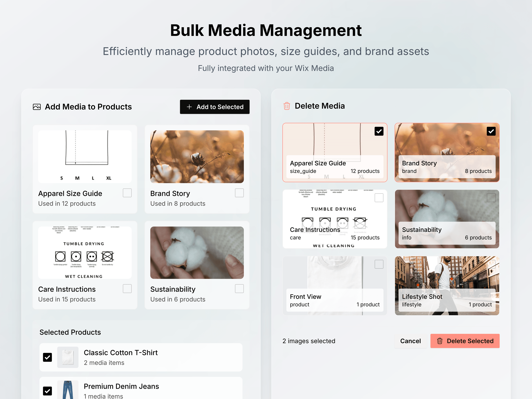Viewport: 532px width, 399px height.
Task: Click the image icon beside Add Media heading
Action: point(37,107)
